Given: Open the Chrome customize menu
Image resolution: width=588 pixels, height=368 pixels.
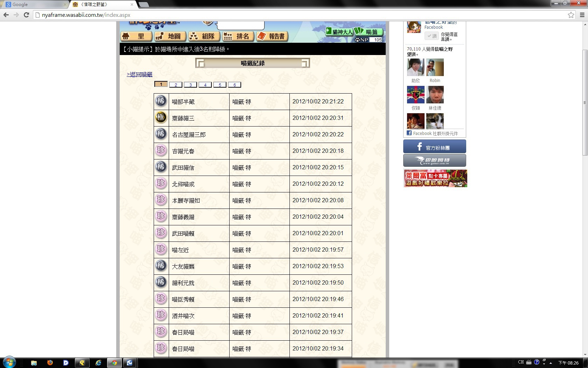Looking at the screenshot, I should point(582,15).
